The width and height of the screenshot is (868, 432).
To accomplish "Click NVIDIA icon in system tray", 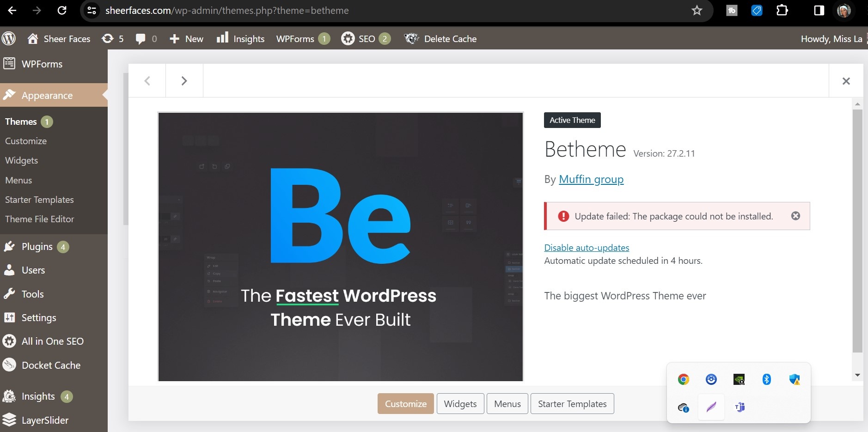I will tap(739, 379).
